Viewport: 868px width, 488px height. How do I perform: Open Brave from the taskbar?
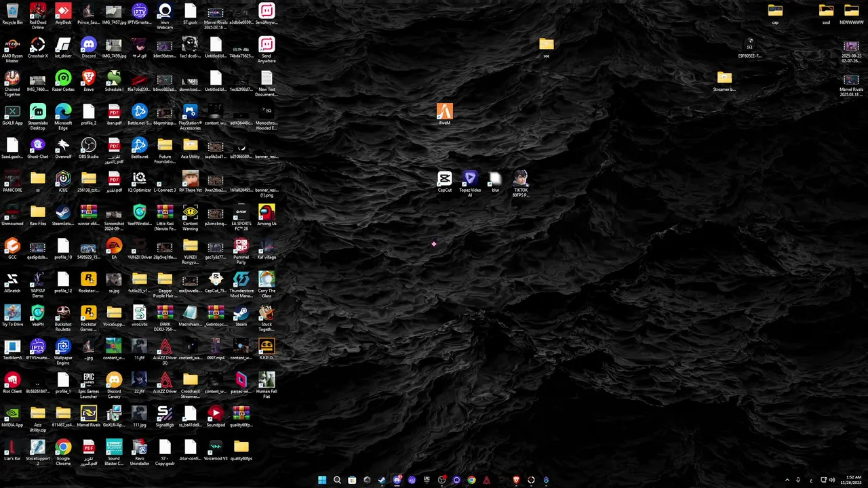516,480
